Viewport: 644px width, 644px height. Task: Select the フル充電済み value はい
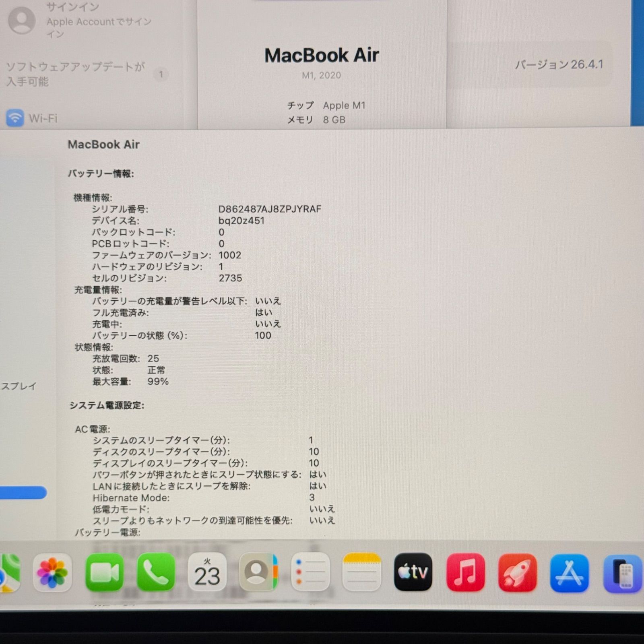264,312
